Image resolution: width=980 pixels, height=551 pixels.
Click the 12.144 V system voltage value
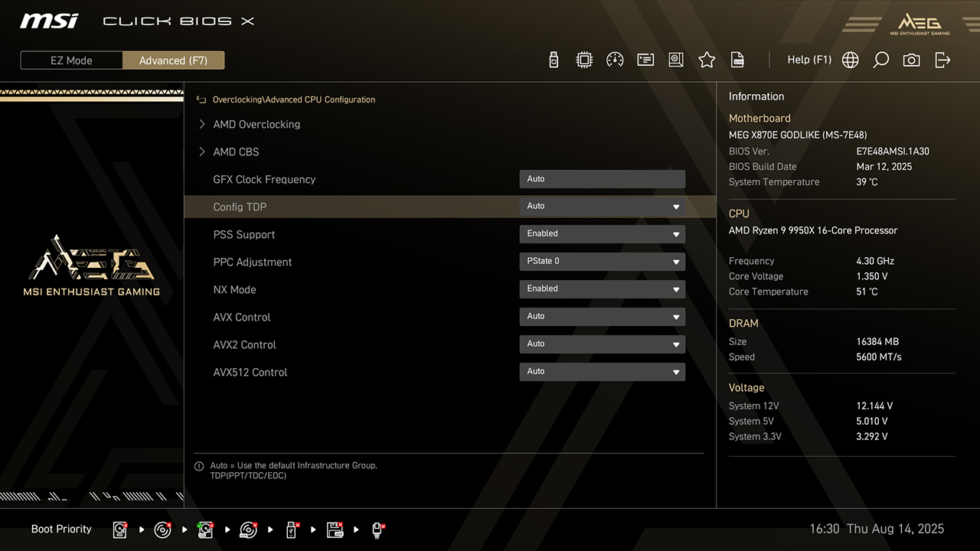[874, 406]
